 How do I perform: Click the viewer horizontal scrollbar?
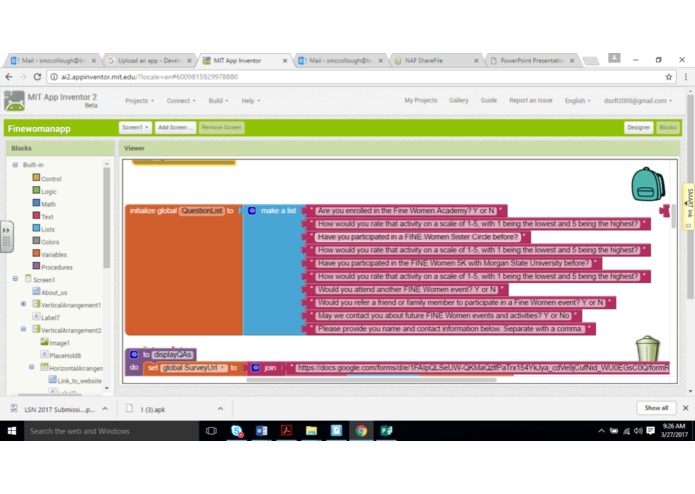(x=371, y=380)
